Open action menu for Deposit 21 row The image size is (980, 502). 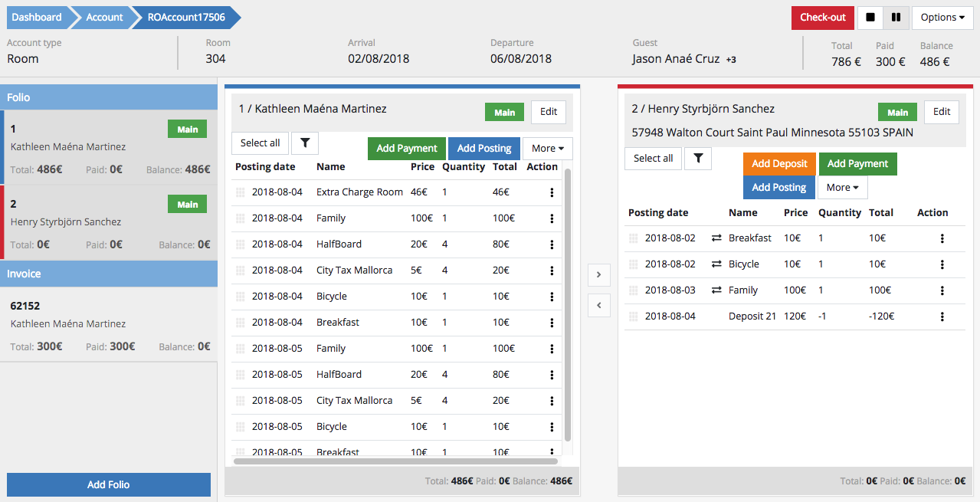(942, 317)
